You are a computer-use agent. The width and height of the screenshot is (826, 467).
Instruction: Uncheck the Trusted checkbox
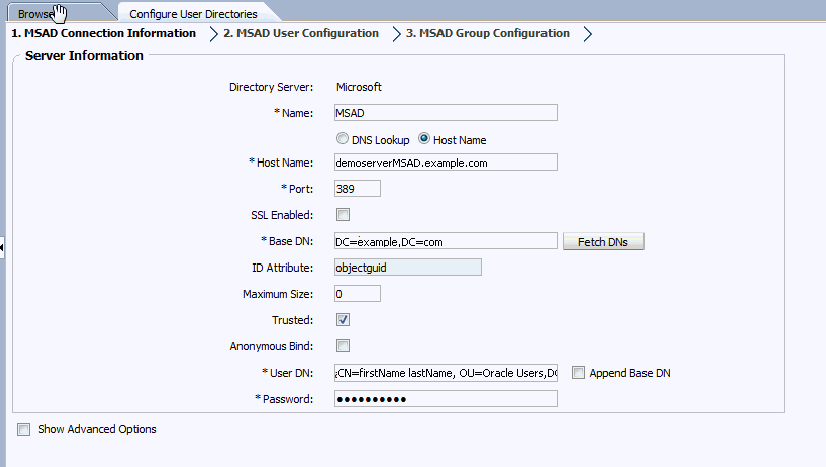point(343,320)
